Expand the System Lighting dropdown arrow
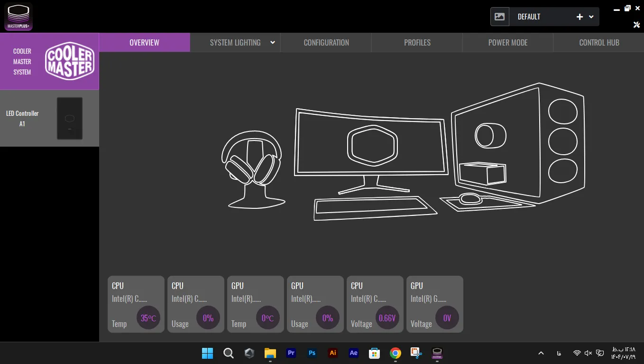Screen dimensions: 644x364 pos(273,42)
